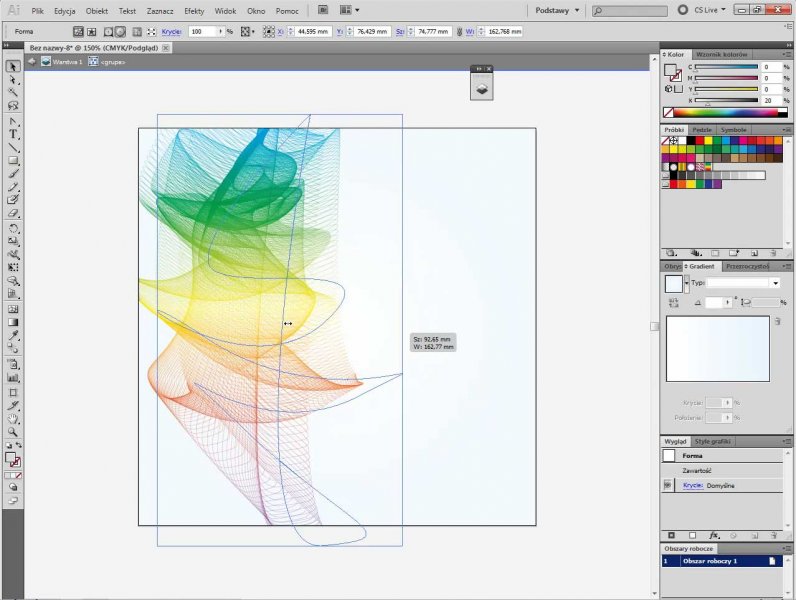The width and height of the screenshot is (796, 600).
Task: Close the Bez nazwy-8 document tab
Action: tap(165, 47)
